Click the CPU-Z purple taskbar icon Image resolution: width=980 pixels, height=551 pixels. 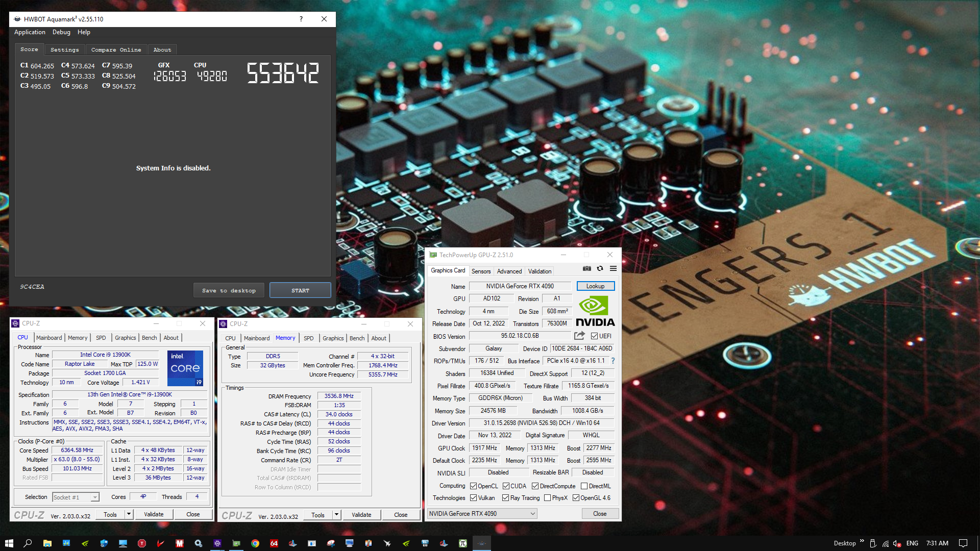pyautogui.click(x=217, y=543)
